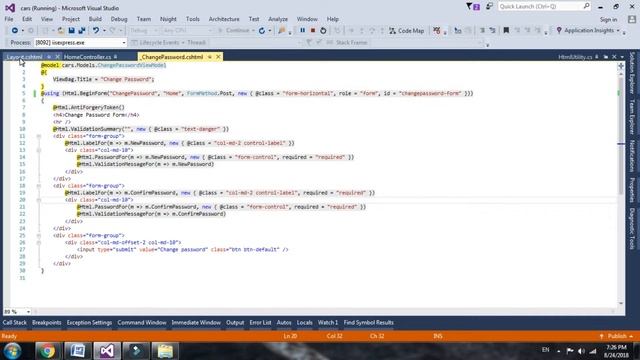This screenshot has width=640, height=360.
Task: Open the Code Map button
Action: point(407,31)
